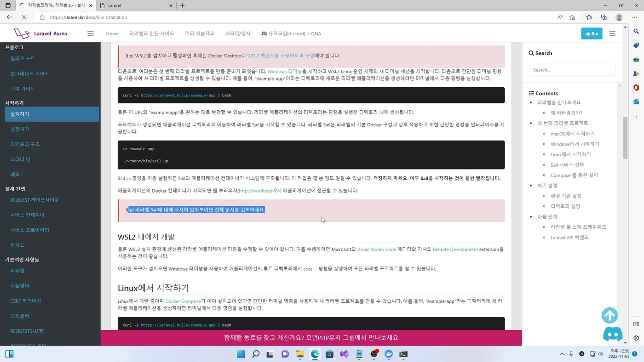Click the Search input field
The image size is (644, 362).
pyautogui.click(x=572, y=70)
